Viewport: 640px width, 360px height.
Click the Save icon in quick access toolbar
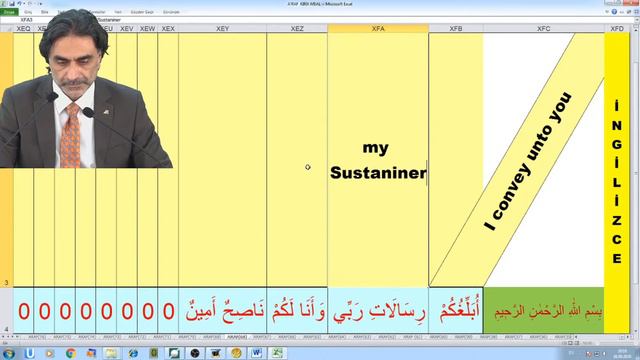click(x=12, y=4)
